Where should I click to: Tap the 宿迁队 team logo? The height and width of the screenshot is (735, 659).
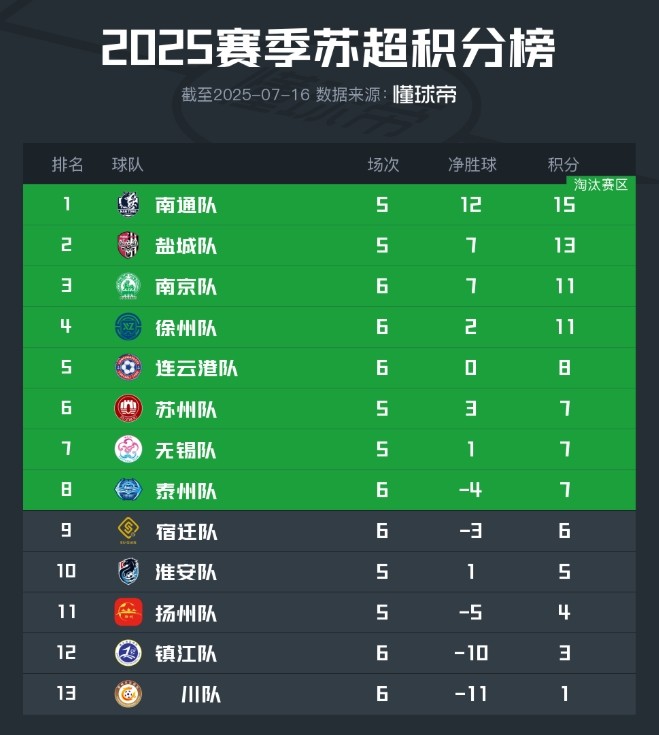click(129, 531)
